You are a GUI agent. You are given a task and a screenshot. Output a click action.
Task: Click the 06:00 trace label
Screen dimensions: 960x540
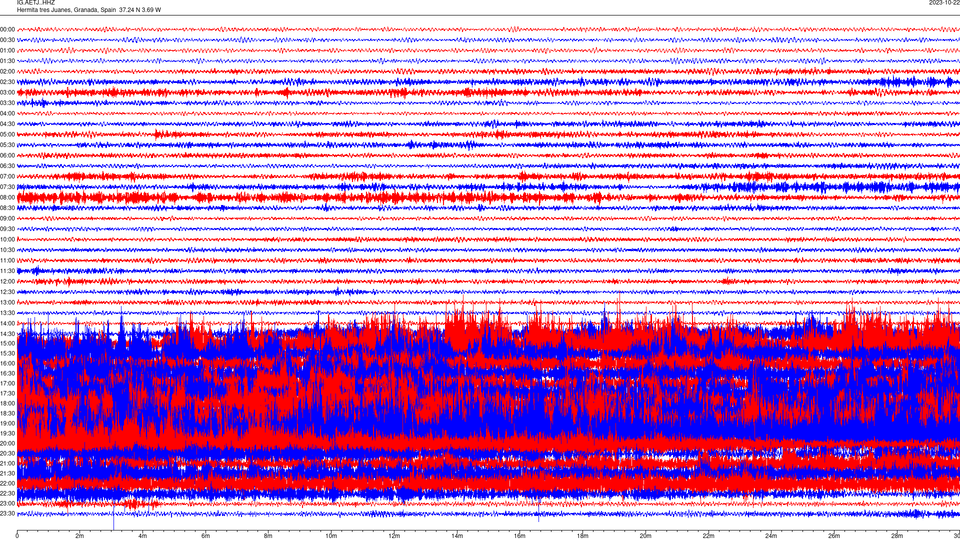8,156
